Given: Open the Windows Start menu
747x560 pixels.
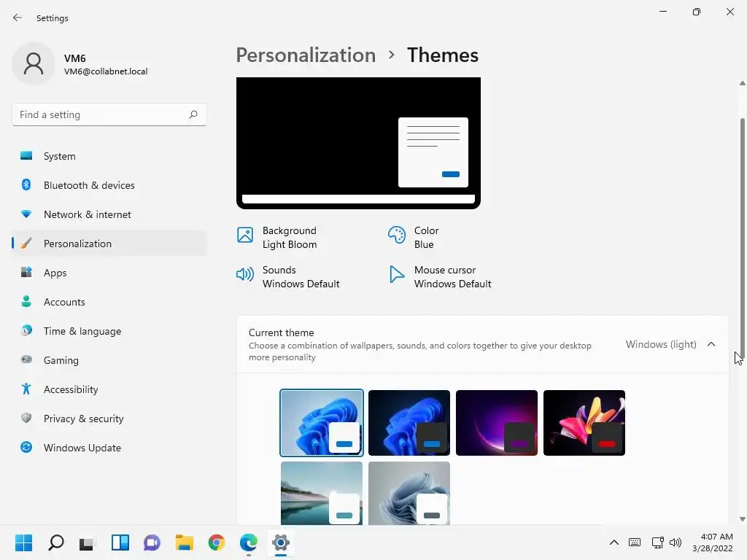Looking at the screenshot, I should coord(24,542).
